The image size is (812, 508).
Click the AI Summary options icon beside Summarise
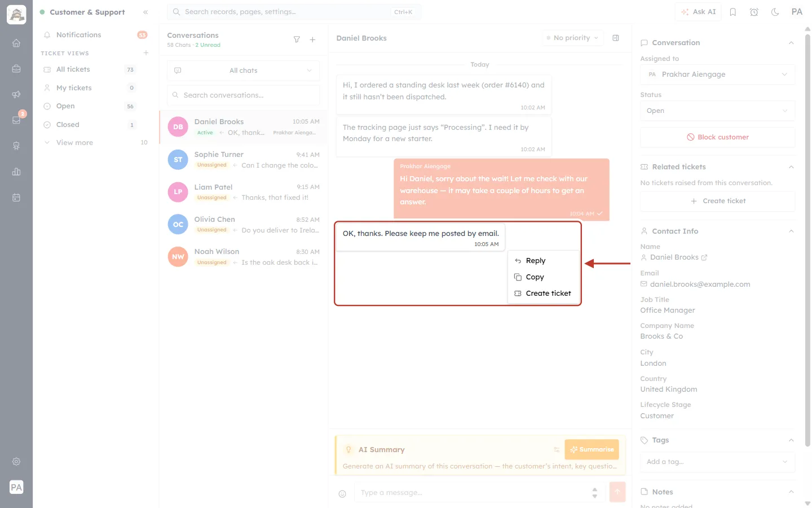557,450
